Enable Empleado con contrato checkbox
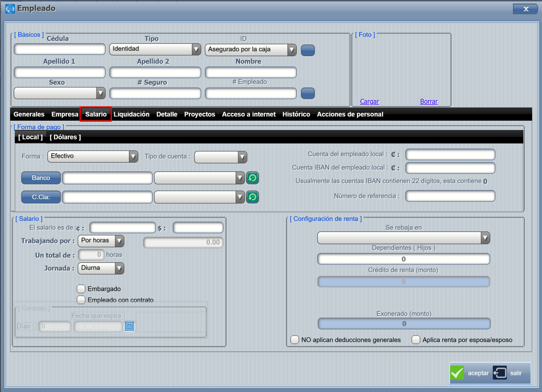This screenshot has width=542, height=392. [x=81, y=300]
